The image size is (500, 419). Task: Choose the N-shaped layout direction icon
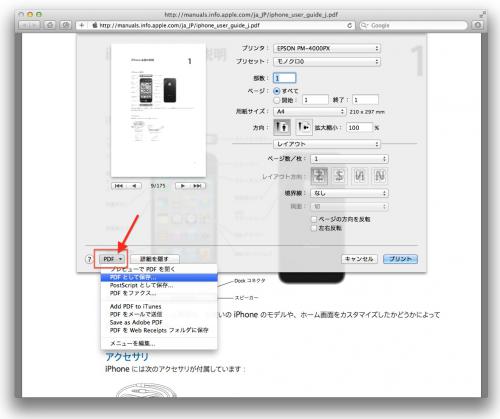coord(380,176)
